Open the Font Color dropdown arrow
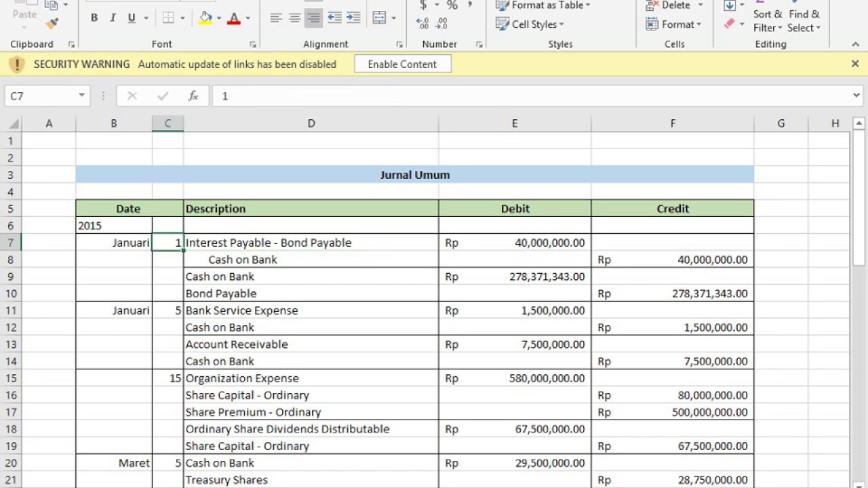 [248, 18]
